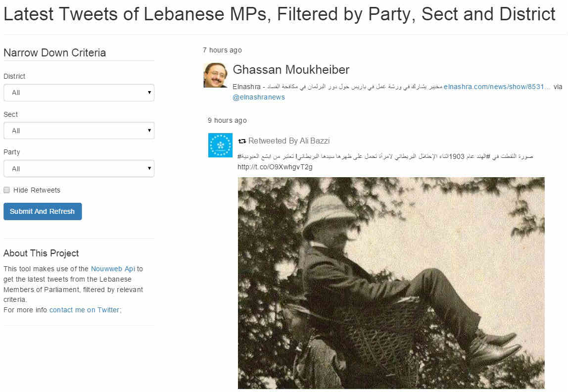
Task: Click the Latest Tweets of Lebanese MPs page title
Action: point(279,14)
